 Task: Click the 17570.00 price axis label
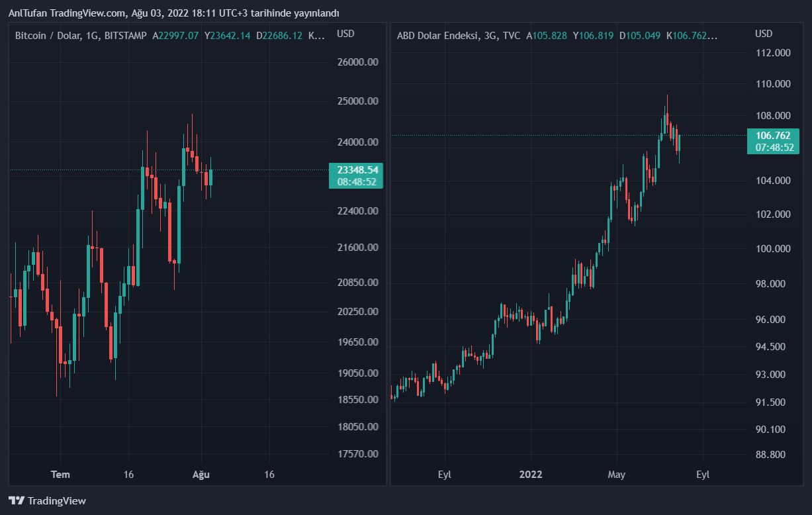tap(357, 454)
